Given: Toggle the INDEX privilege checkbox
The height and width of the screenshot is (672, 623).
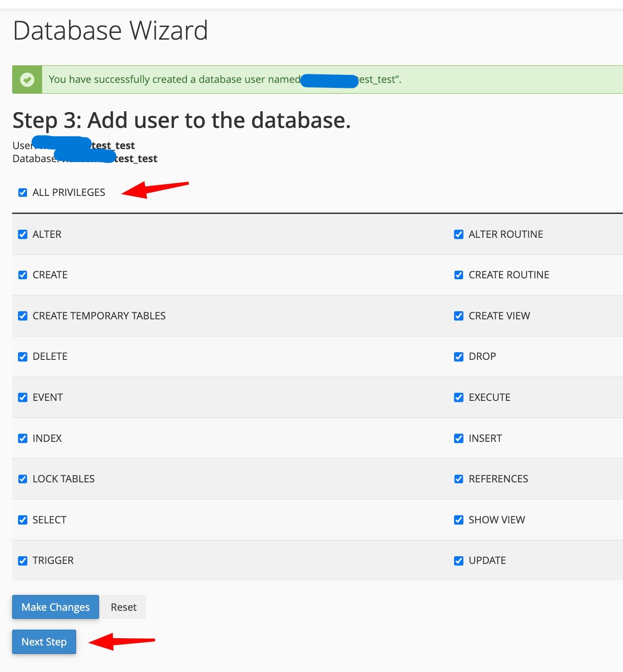Looking at the screenshot, I should (23, 439).
